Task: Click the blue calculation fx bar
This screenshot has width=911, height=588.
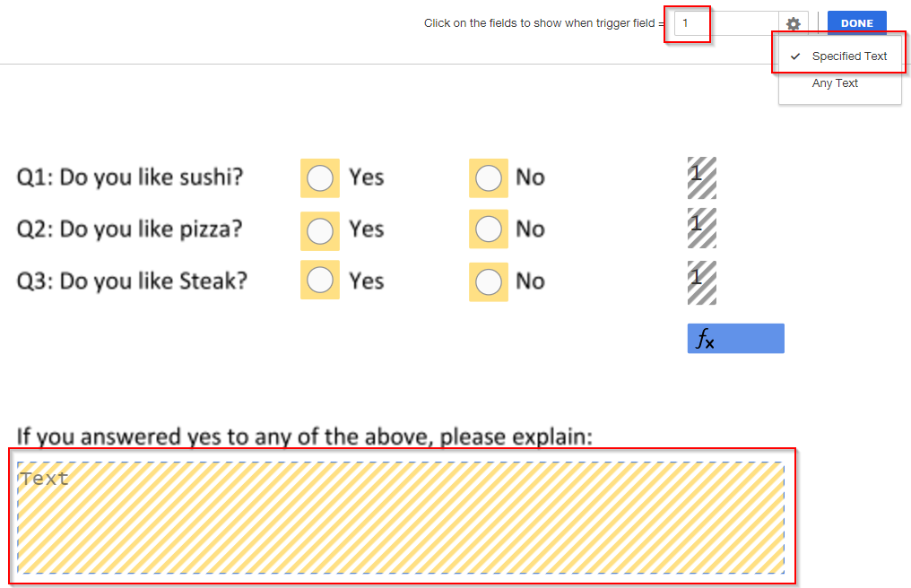Action: point(735,338)
